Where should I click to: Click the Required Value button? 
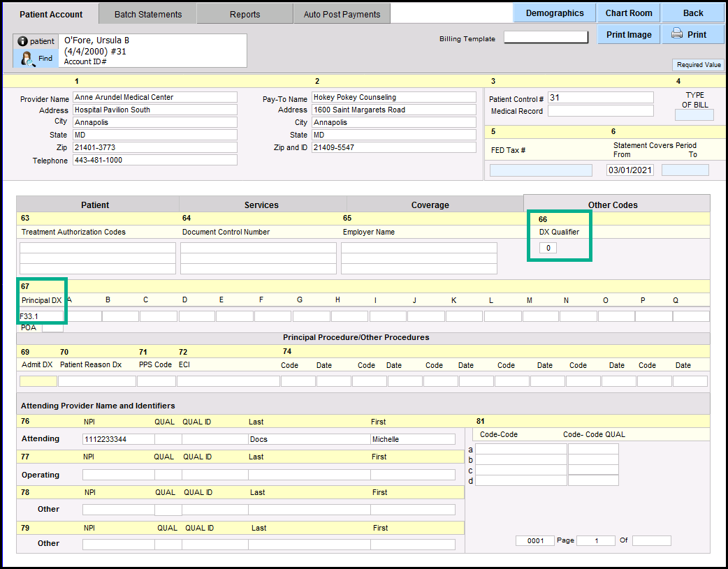(698, 65)
